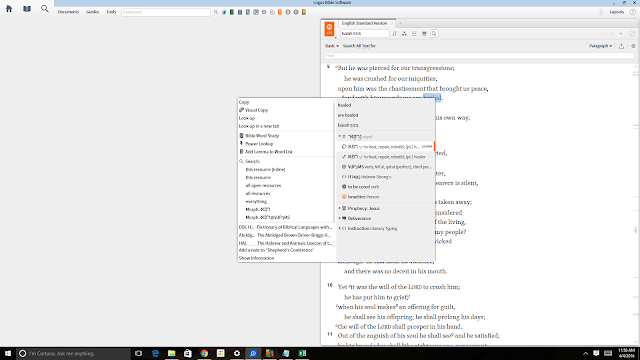
Task: Choose Power Lookup from context menu
Action: [x=259, y=144]
